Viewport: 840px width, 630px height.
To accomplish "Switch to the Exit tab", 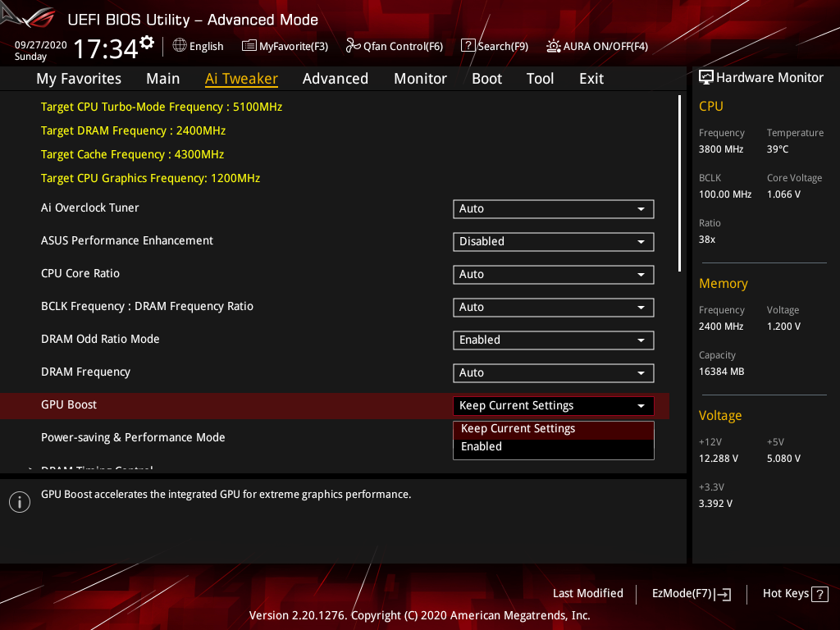I will click(x=591, y=79).
